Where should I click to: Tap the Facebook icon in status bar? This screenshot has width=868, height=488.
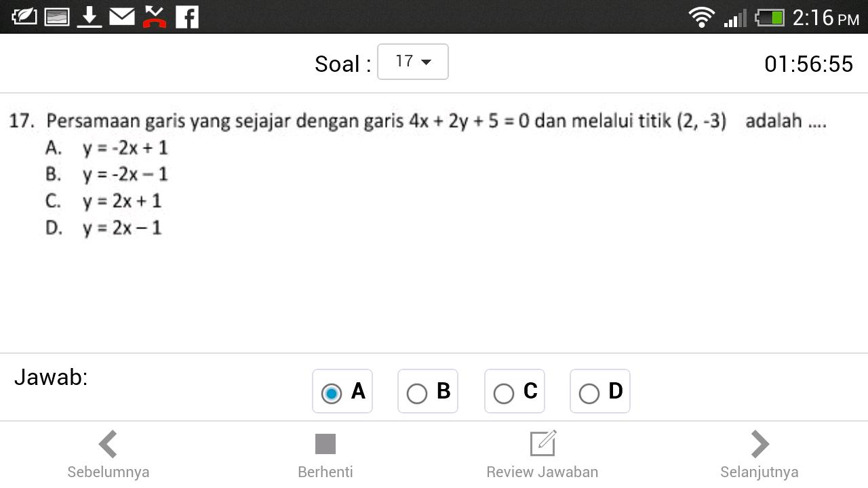(x=187, y=16)
